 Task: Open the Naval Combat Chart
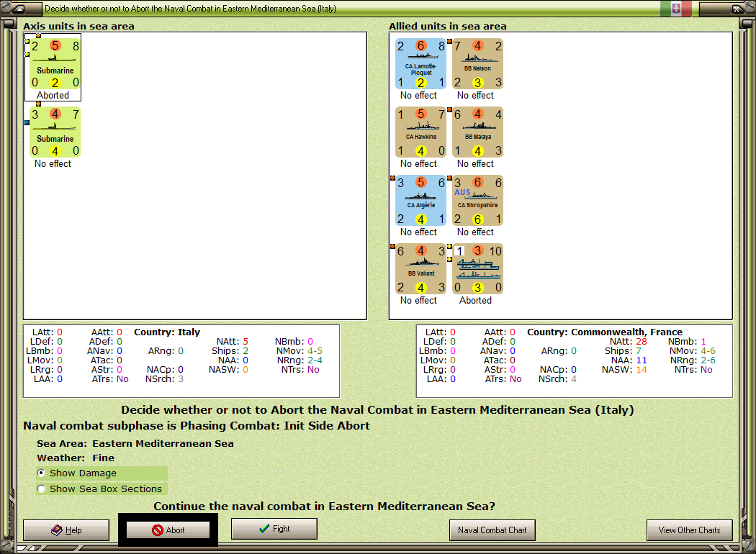click(x=492, y=530)
